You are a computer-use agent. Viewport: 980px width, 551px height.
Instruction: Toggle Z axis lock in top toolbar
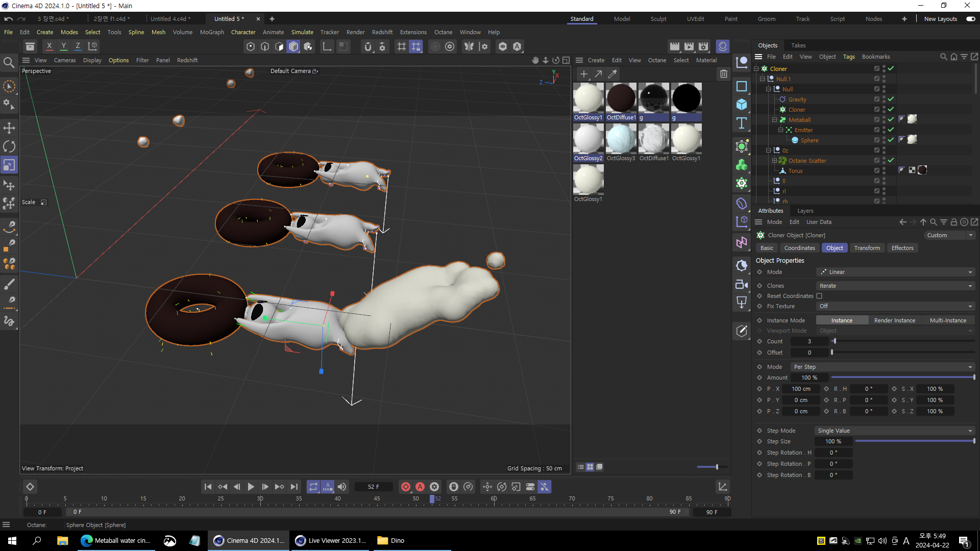(x=78, y=46)
